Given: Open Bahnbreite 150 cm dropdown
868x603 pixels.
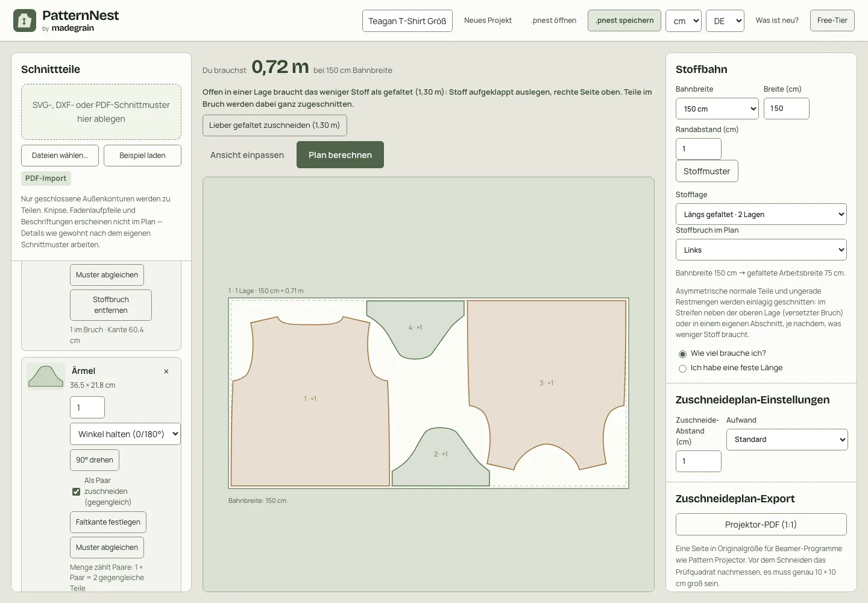Looking at the screenshot, I should [x=717, y=109].
